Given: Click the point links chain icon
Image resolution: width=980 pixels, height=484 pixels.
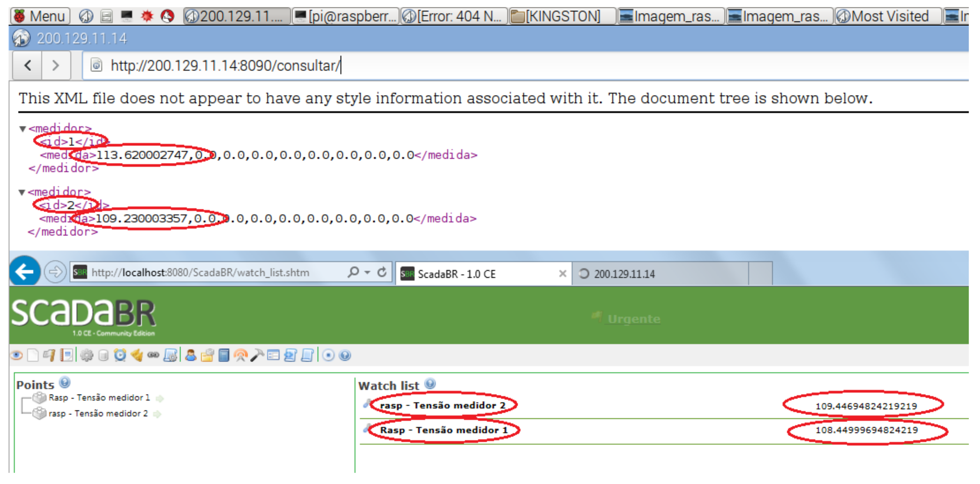Looking at the screenshot, I should point(153,356).
